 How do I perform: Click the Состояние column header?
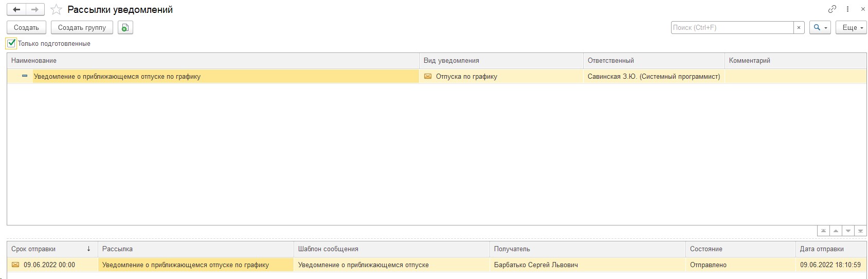741,249
